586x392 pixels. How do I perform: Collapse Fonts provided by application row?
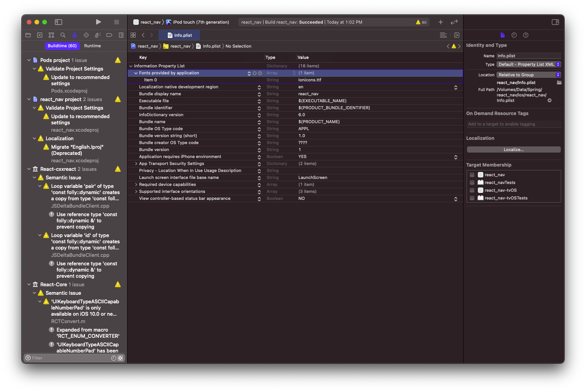tap(136, 73)
